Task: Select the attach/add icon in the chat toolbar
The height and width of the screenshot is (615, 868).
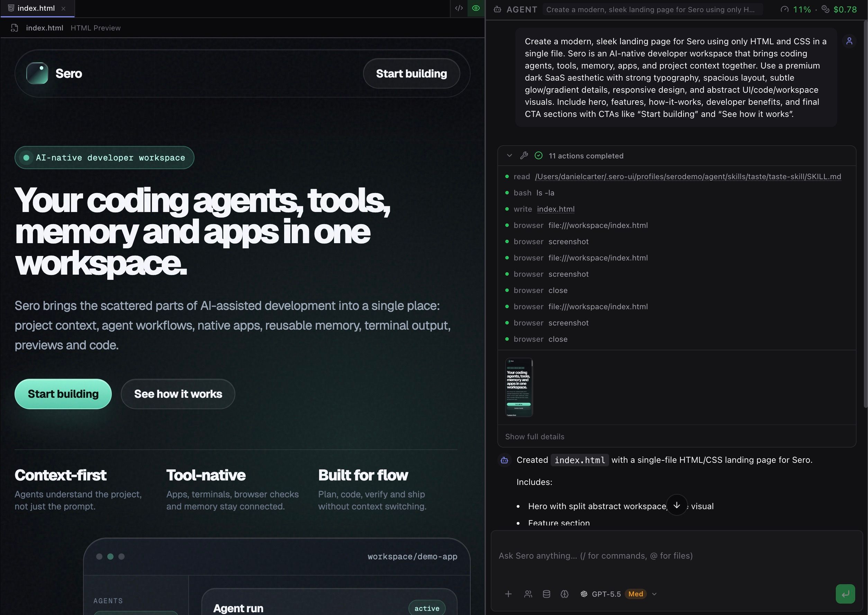Action: click(x=508, y=594)
